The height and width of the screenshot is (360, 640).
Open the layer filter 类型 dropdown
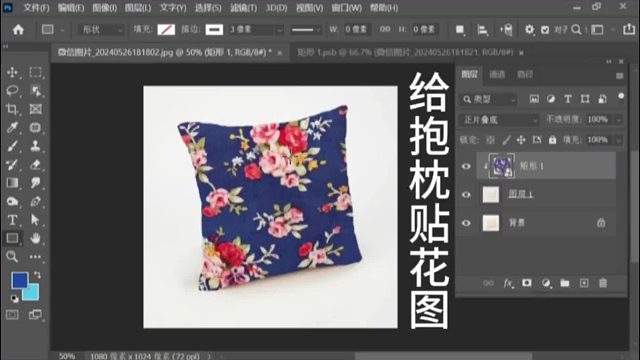tap(488, 99)
